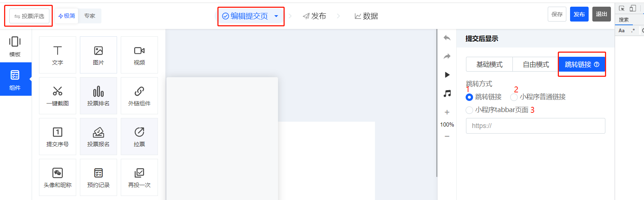Click the undo arrow icon
Screen dimensions: 644x200
(x=447, y=38)
